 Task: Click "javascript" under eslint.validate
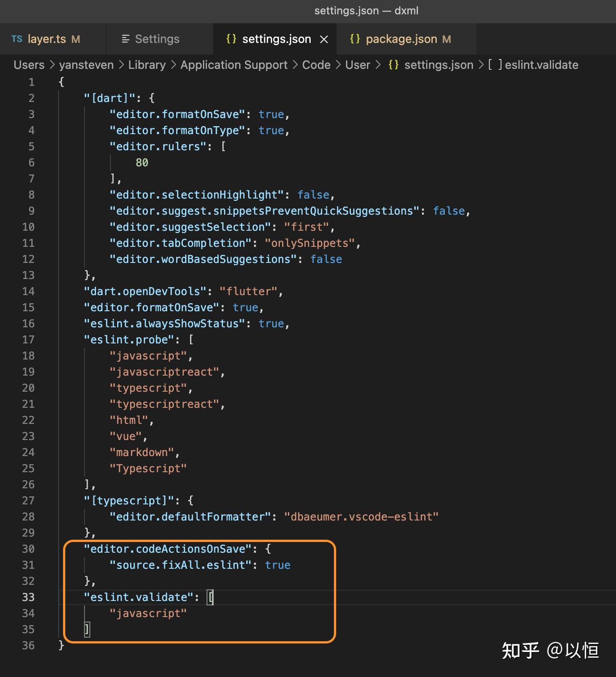pos(148,613)
